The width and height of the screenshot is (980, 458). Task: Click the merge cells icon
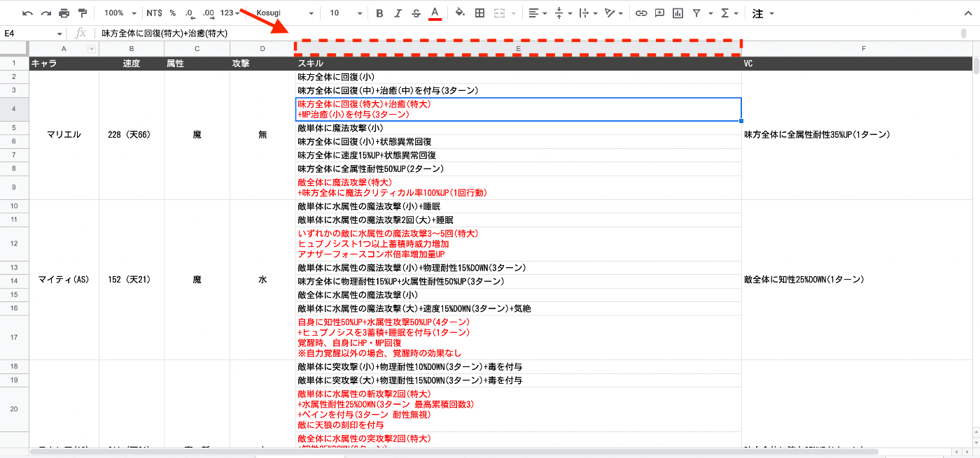coord(499,13)
